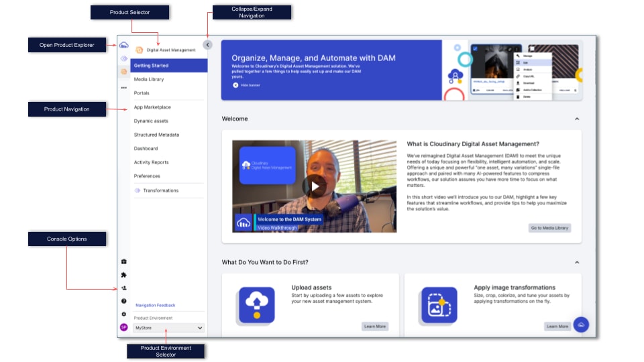The image size is (644, 362).
Task: Select Getting Started in navigation
Action: click(169, 66)
